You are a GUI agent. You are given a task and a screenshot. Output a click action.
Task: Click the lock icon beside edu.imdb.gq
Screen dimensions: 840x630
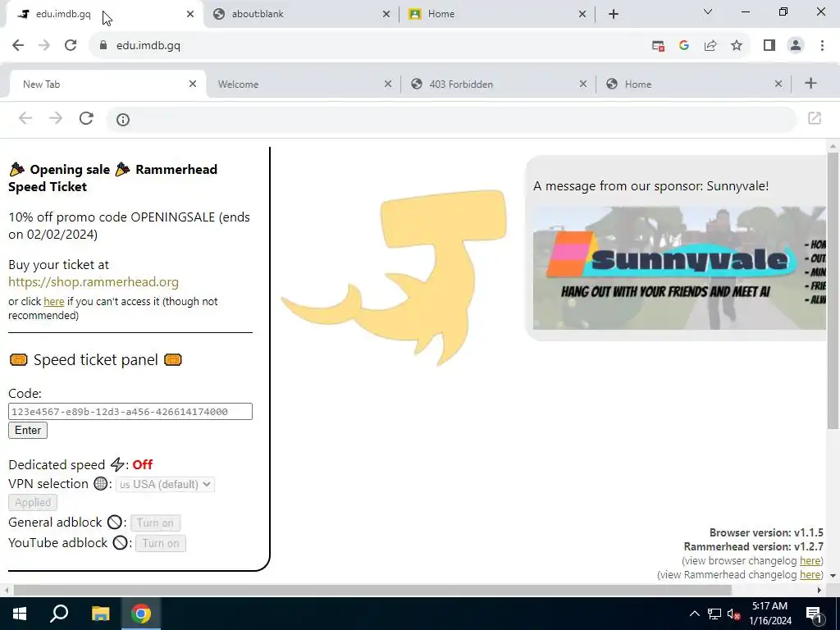pyautogui.click(x=103, y=46)
